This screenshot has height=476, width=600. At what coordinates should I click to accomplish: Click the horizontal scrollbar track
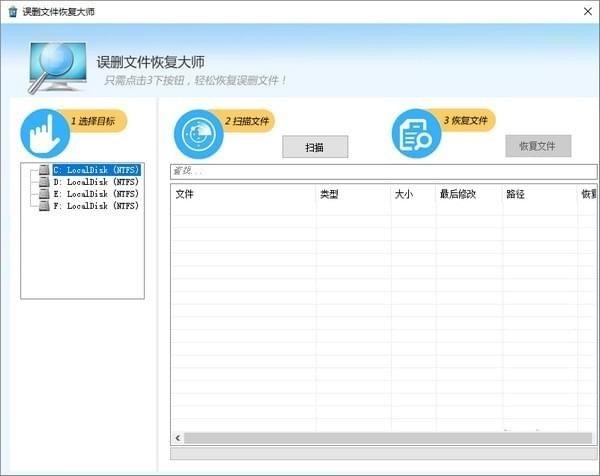388,438
